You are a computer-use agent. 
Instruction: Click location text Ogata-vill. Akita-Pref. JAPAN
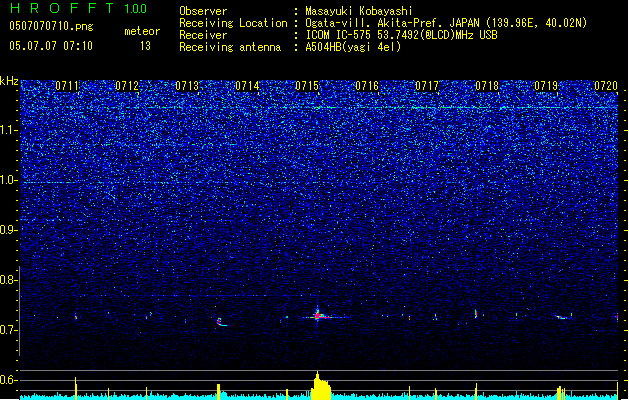tap(392, 23)
